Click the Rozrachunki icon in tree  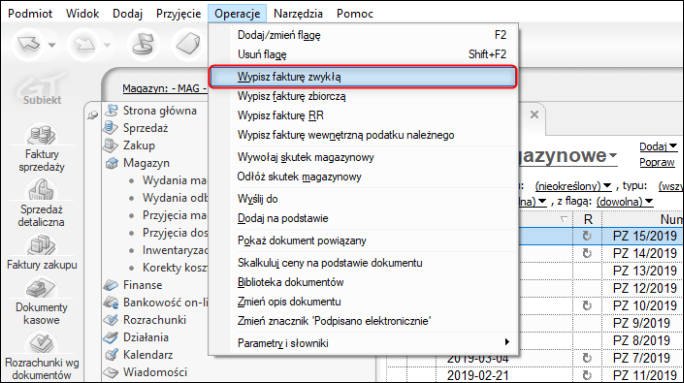tap(112, 320)
